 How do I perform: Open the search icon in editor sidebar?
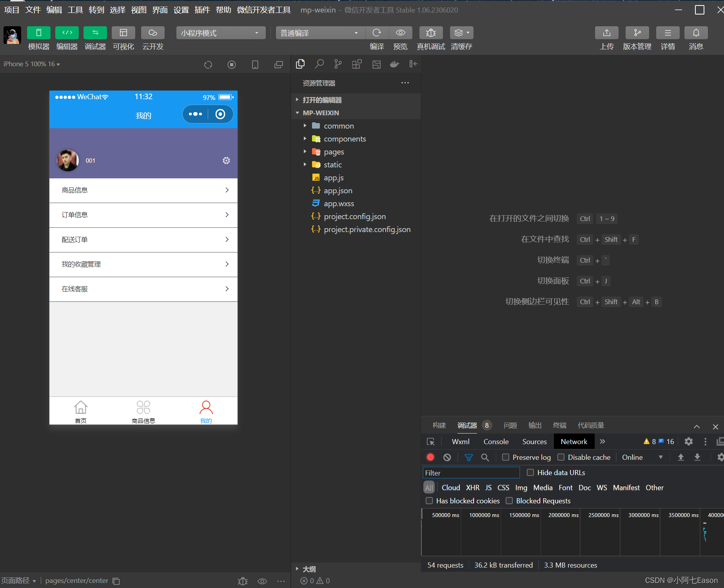click(319, 64)
